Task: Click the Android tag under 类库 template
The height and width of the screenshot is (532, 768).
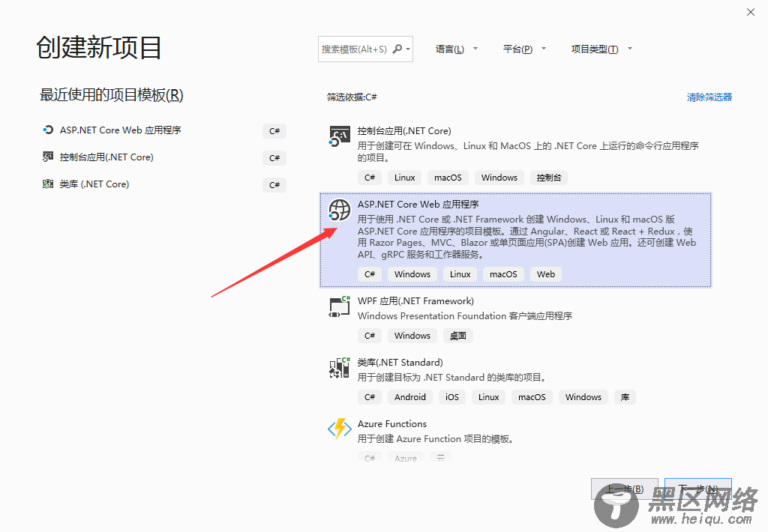Action: click(410, 397)
